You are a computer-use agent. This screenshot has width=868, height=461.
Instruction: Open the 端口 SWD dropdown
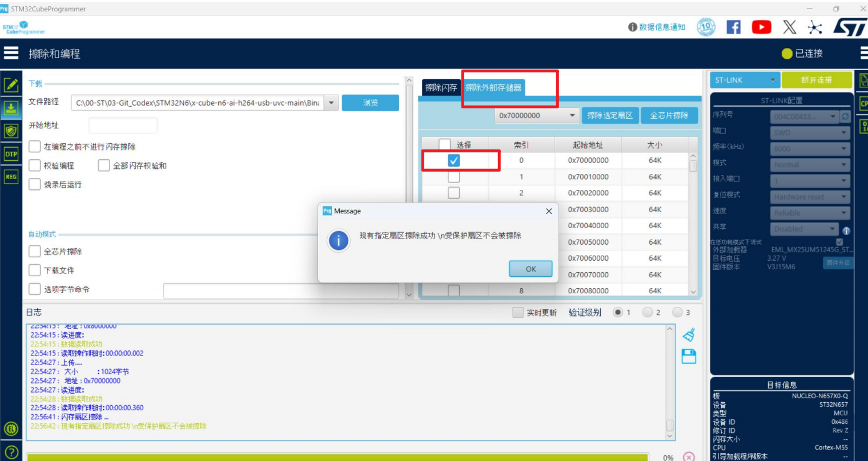click(x=810, y=132)
